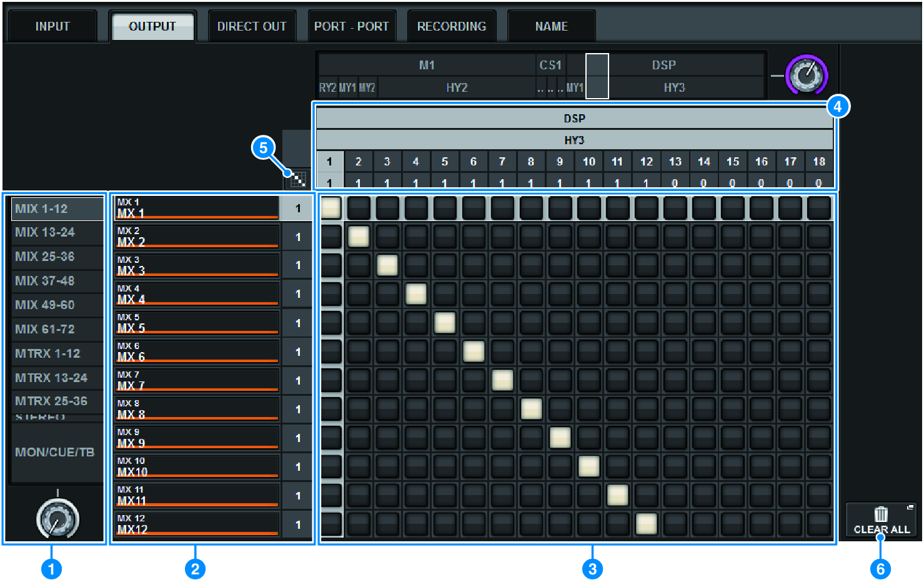Screen dimensions: 924x580
Task: Open the DIRECT OUT tab
Action: [x=252, y=26]
